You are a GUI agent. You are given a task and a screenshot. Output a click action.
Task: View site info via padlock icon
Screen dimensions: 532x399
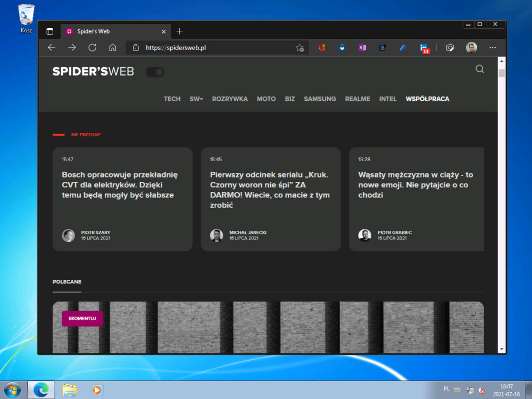136,47
